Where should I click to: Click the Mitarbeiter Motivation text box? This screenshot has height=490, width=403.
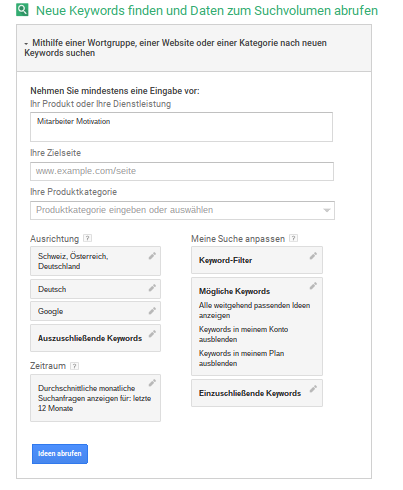point(181,127)
